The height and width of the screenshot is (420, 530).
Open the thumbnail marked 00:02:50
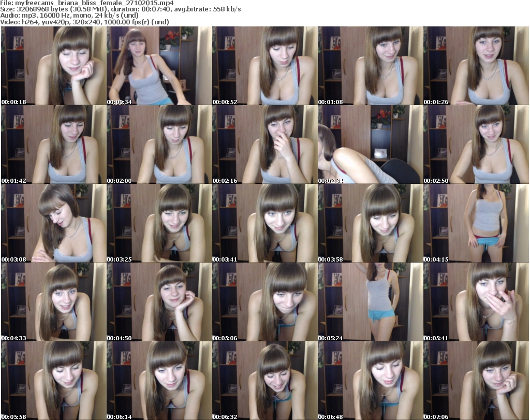pyautogui.click(x=476, y=144)
